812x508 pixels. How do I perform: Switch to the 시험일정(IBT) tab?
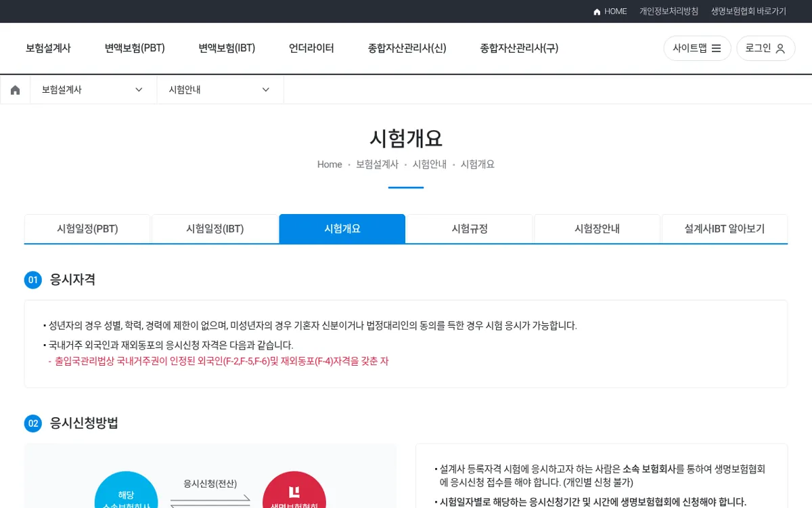pyautogui.click(x=215, y=229)
